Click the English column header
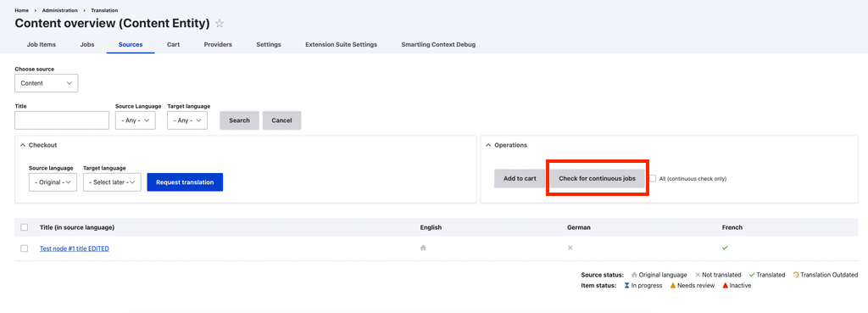 click(x=431, y=227)
